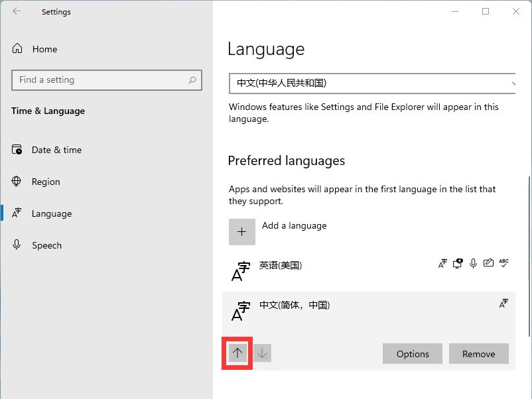Image resolution: width=532 pixels, height=399 pixels.
Task: Click the plus icon to add a language
Action: click(242, 232)
